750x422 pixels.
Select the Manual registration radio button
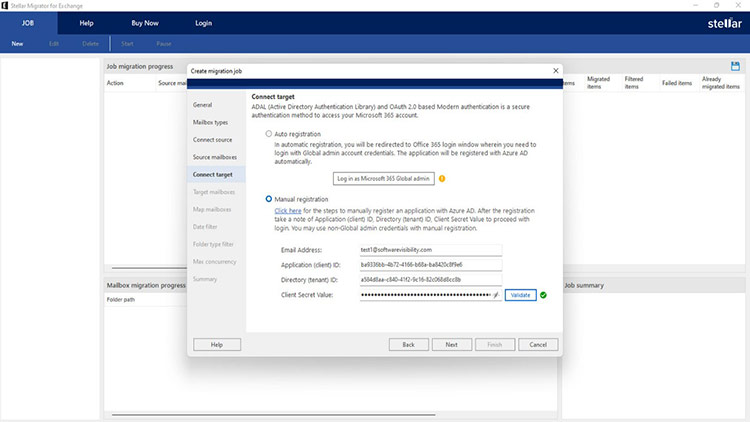(x=269, y=200)
